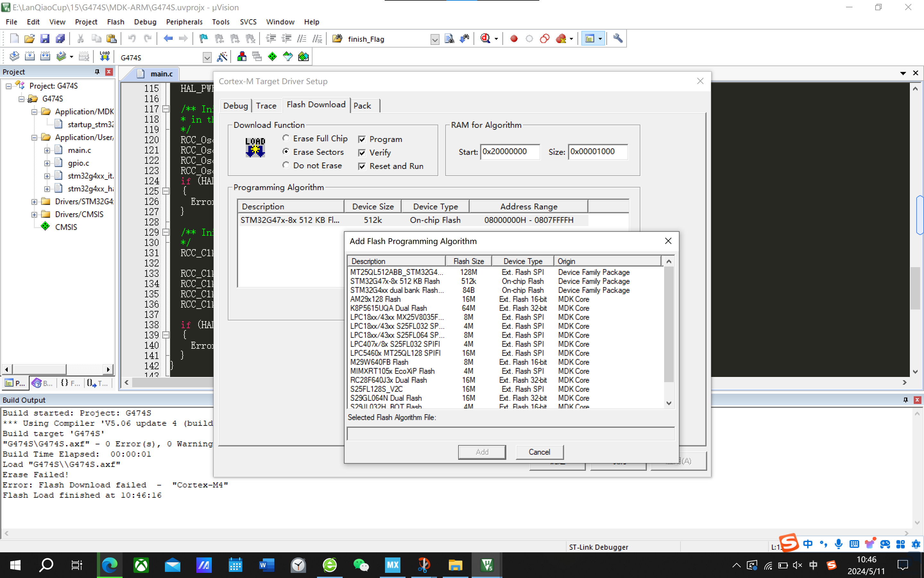Image resolution: width=924 pixels, height=578 pixels.
Task: Open the Pack Installer icon
Action: tap(303, 57)
